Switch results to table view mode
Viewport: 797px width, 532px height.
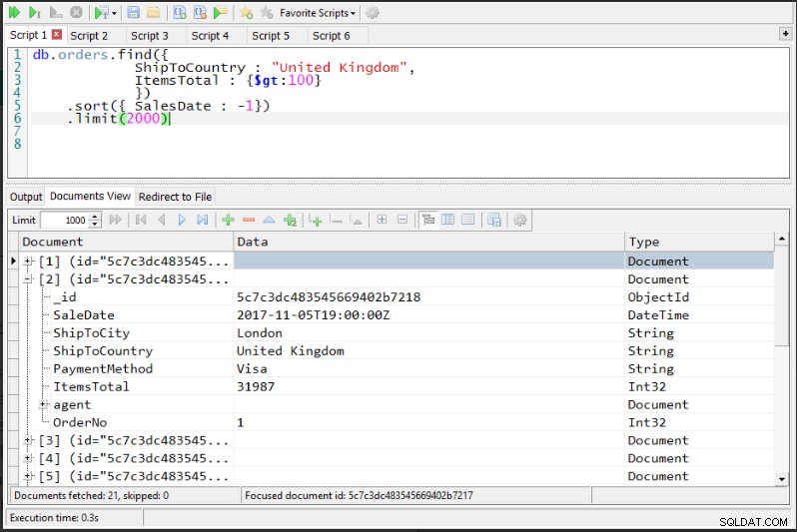coord(447,220)
